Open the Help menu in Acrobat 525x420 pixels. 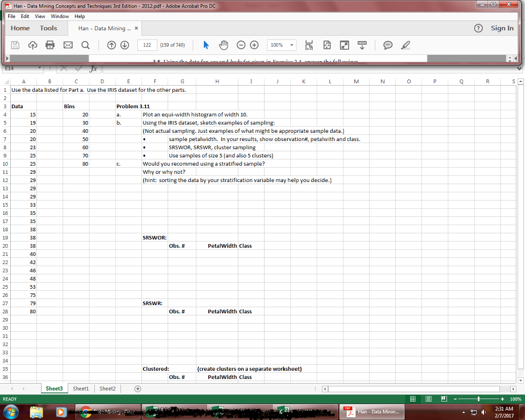(x=79, y=16)
